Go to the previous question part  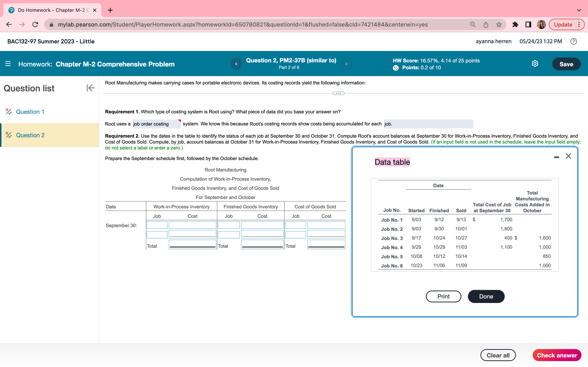pyautogui.click(x=236, y=64)
